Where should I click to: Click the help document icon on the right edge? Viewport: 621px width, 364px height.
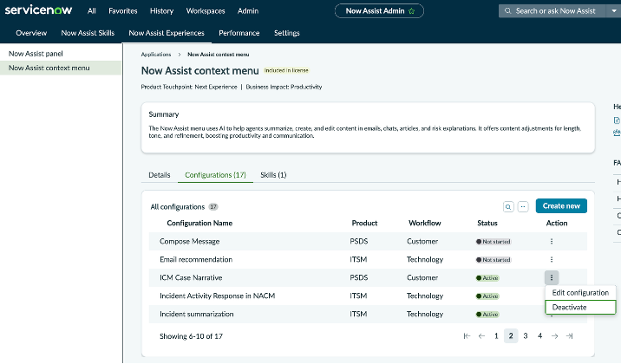coord(617,120)
